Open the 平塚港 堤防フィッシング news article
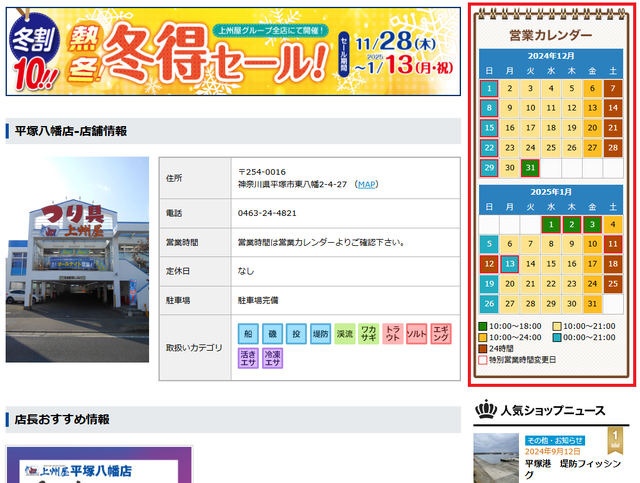 [x=573, y=469]
